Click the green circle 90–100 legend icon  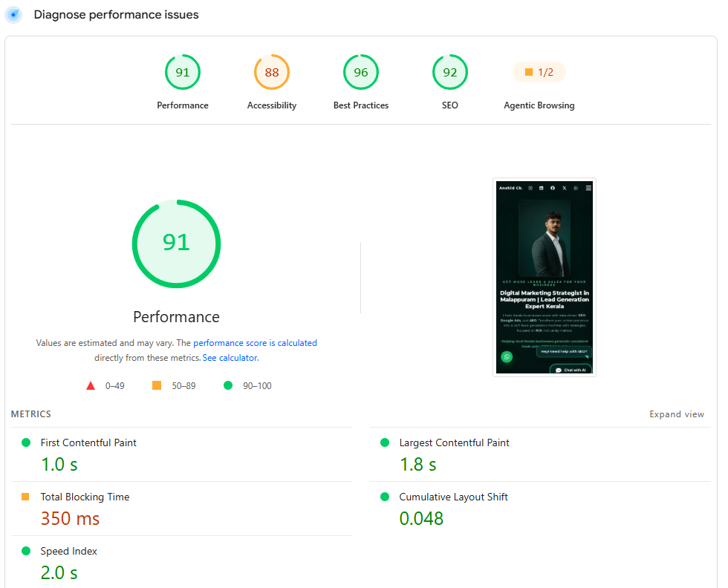coord(228,385)
